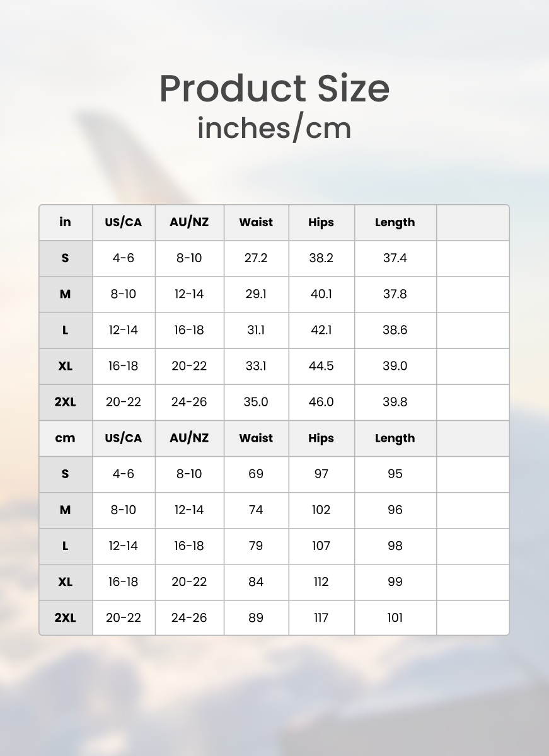
Task: Select the 84 cm waist cell
Action: (256, 582)
